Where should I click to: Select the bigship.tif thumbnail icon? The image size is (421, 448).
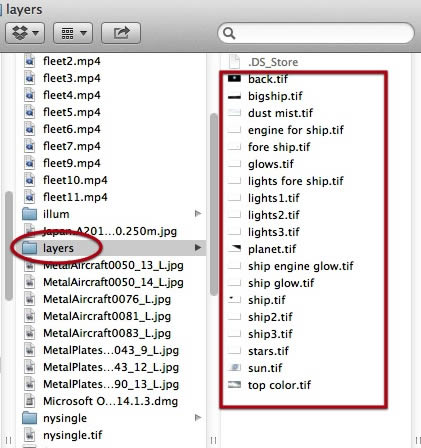(x=234, y=97)
